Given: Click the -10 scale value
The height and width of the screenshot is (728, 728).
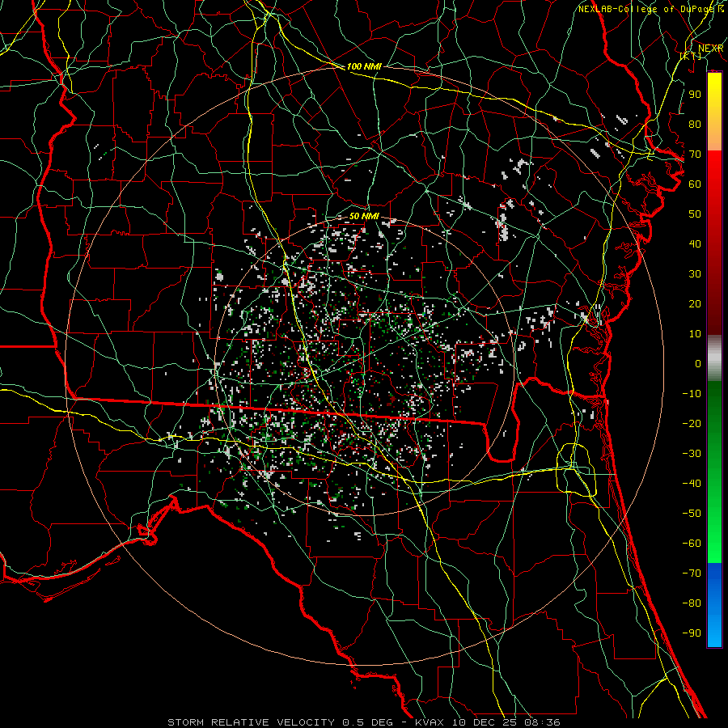Looking at the screenshot, I should click(x=692, y=394).
